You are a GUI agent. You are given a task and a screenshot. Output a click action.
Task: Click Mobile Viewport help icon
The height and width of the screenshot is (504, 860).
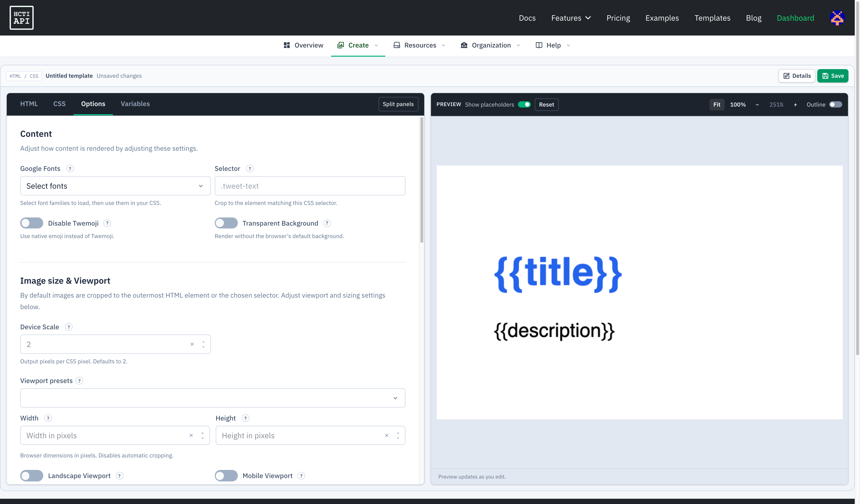pos(301,476)
